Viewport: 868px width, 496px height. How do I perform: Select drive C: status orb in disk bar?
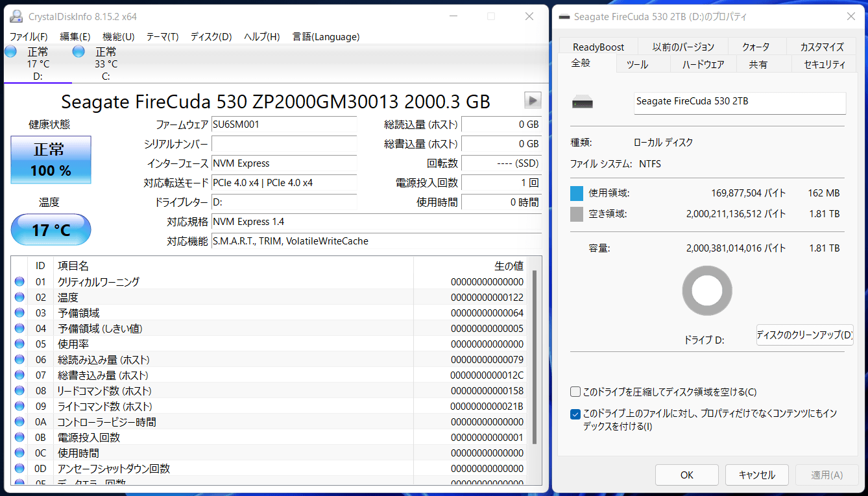click(x=78, y=52)
